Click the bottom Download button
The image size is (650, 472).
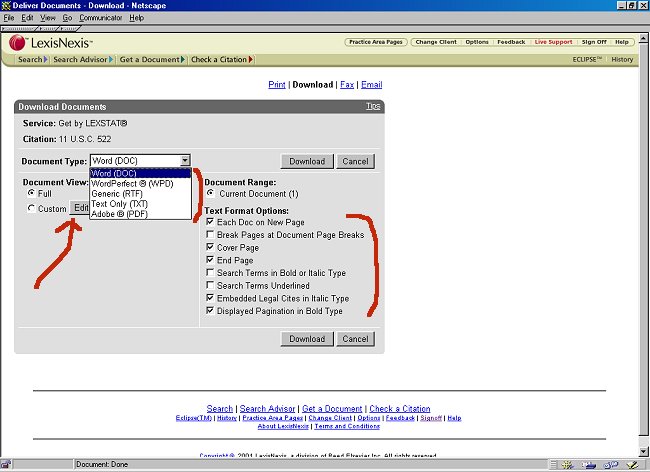(307, 339)
